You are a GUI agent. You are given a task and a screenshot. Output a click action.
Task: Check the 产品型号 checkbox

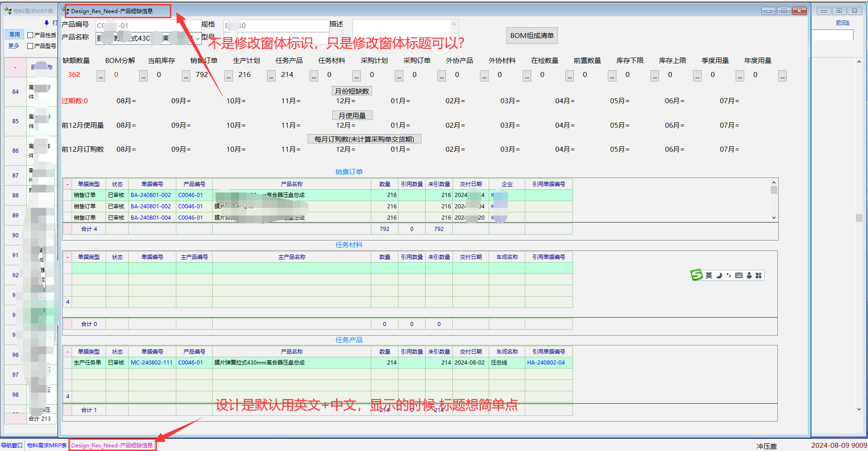[30, 46]
